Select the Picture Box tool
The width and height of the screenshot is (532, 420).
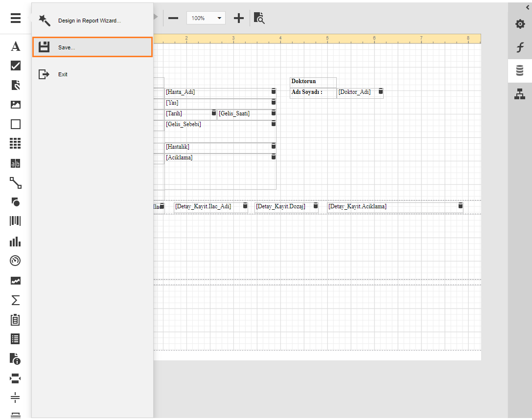point(16,105)
